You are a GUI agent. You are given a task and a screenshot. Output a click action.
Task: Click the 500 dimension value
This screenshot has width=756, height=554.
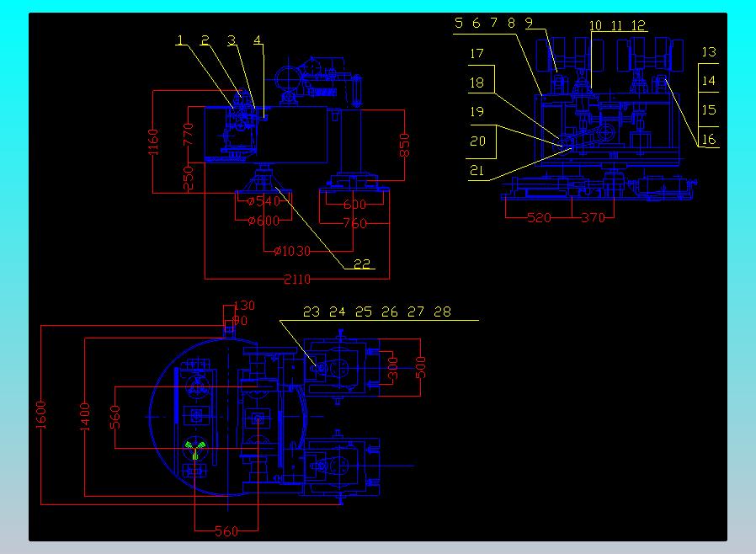420,367
